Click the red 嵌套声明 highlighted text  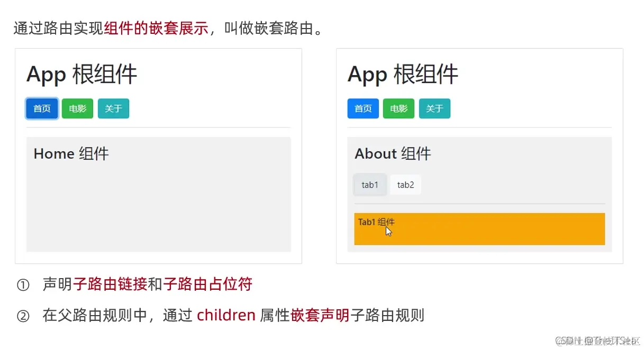click(x=320, y=315)
